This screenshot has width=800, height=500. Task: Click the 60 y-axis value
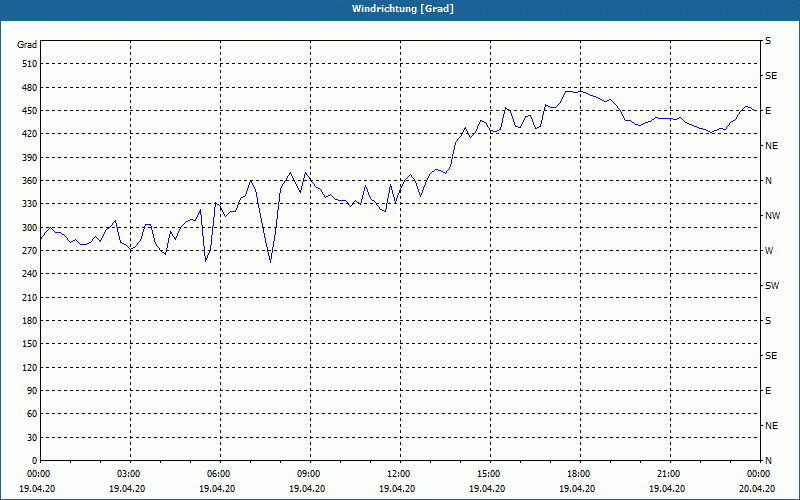(32, 414)
